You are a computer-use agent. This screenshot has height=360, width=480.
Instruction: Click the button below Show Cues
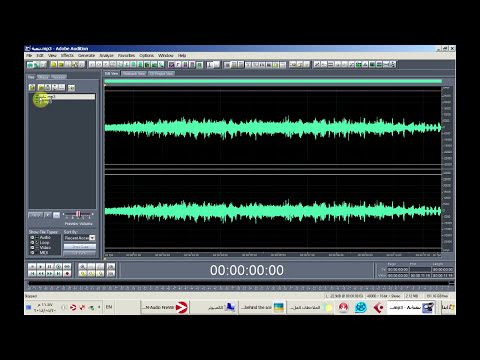[x=80, y=253]
